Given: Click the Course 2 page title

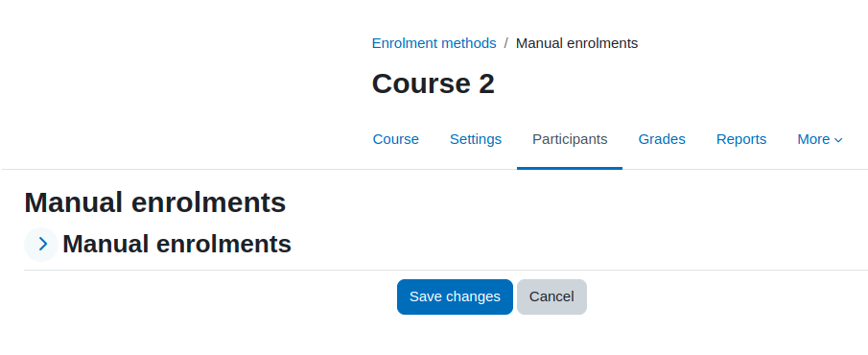Looking at the screenshot, I should [x=433, y=83].
